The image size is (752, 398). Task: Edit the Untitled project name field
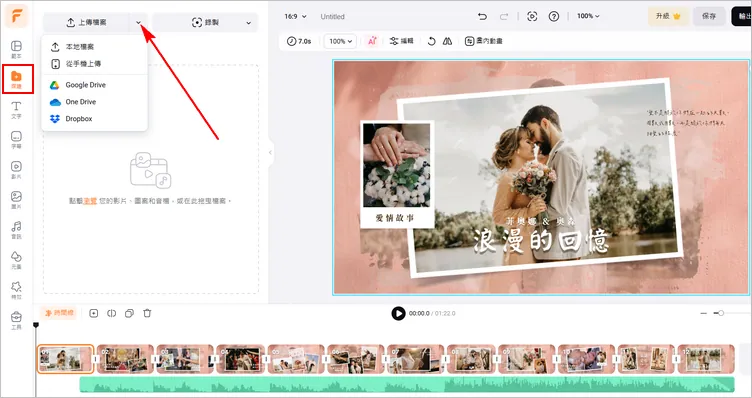332,16
